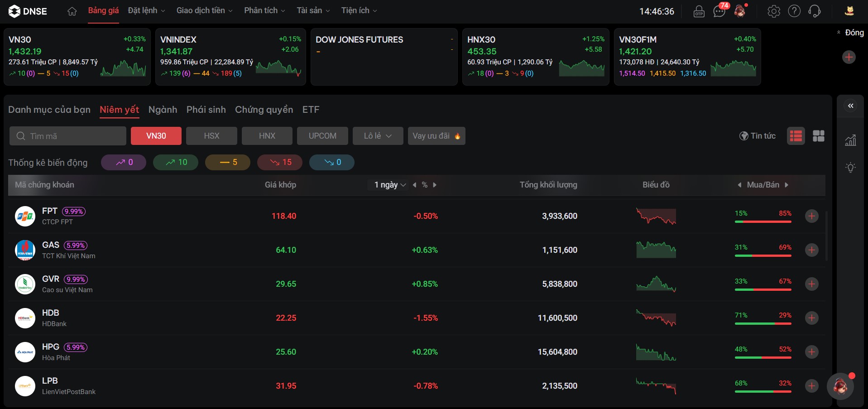The height and width of the screenshot is (409, 868).
Task: Open the Lô lẻ dropdown
Action: (378, 136)
